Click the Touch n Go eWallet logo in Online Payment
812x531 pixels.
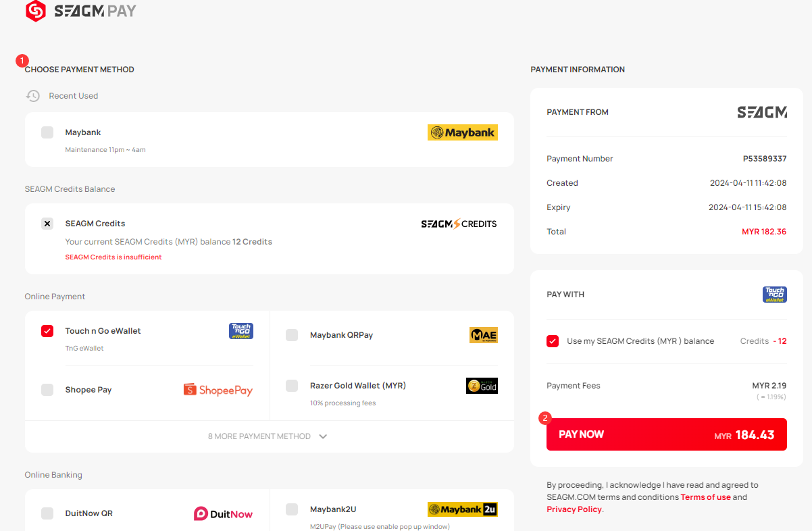click(241, 331)
